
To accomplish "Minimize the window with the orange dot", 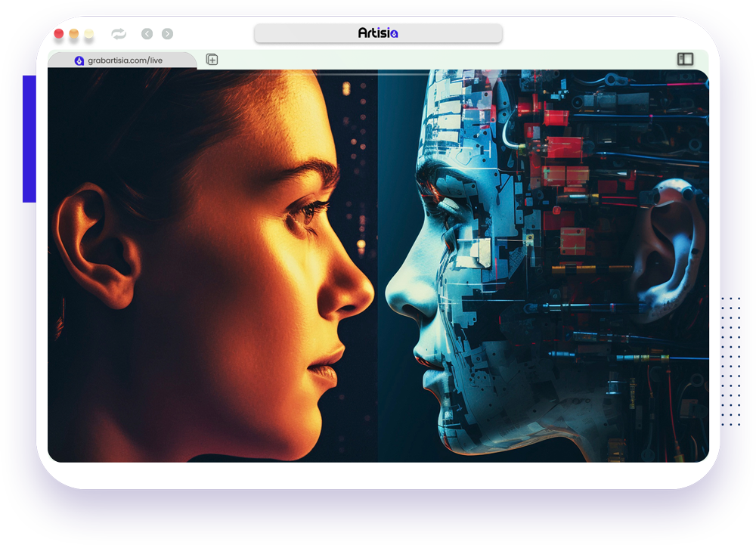I will (x=74, y=34).
